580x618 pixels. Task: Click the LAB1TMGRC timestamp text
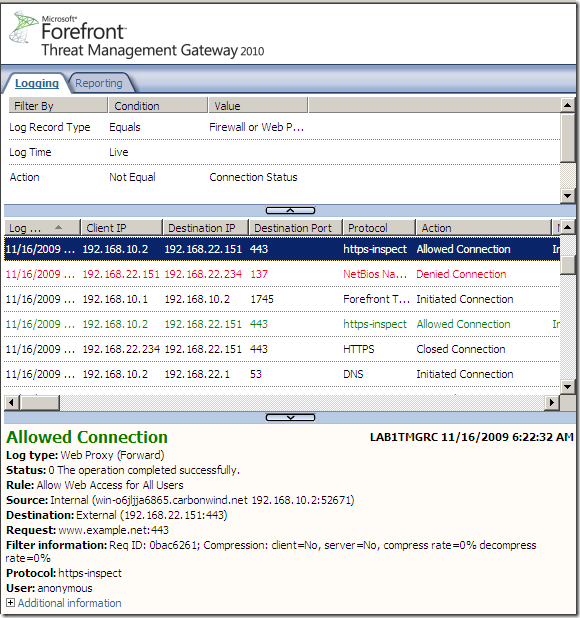point(472,437)
